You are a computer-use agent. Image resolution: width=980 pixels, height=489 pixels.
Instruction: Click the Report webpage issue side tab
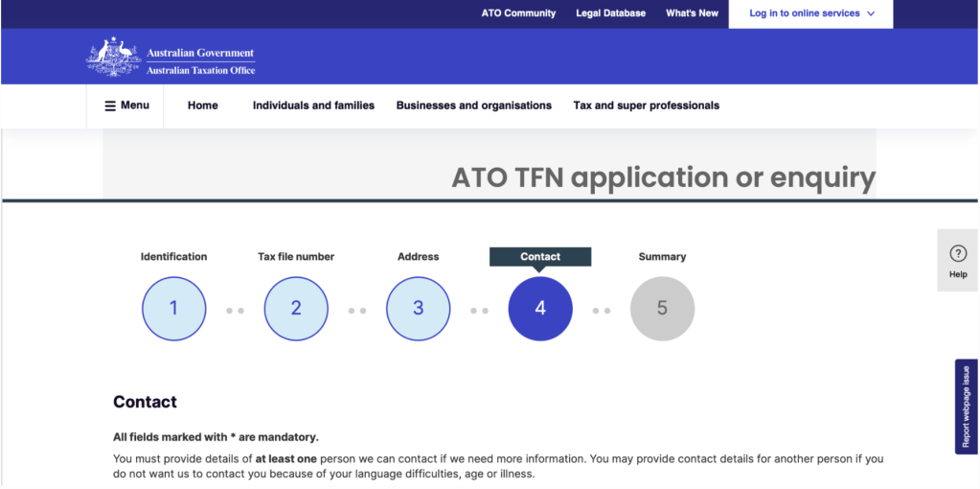pyautogui.click(x=966, y=407)
